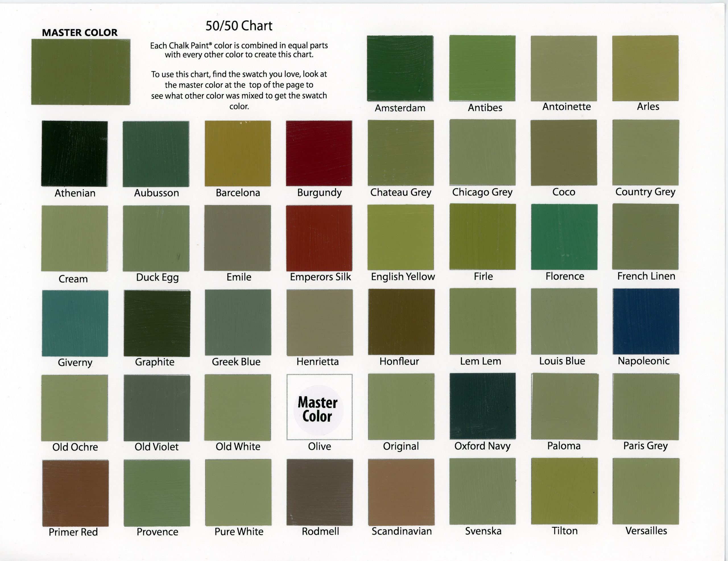Choose the Svenska swatch
The image size is (728, 561).
(483, 491)
